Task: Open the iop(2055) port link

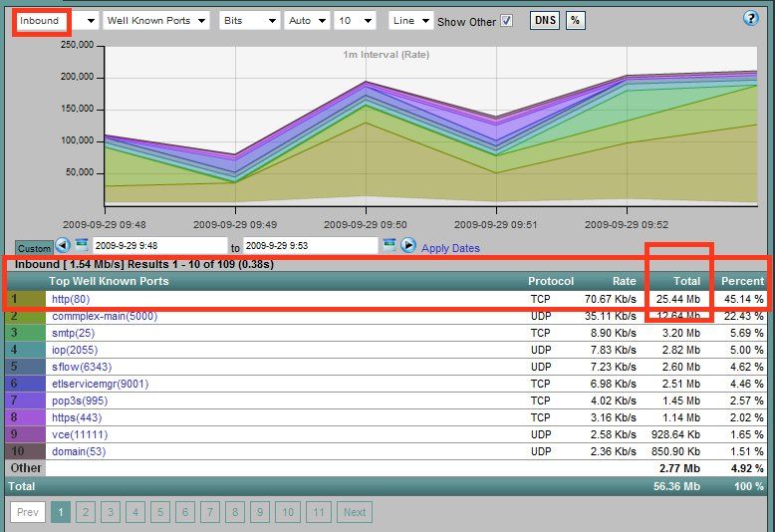Action: (x=75, y=350)
